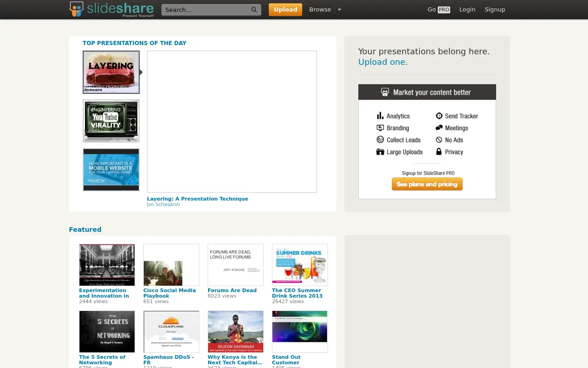Click the Privacy padlock icon

pos(439,152)
